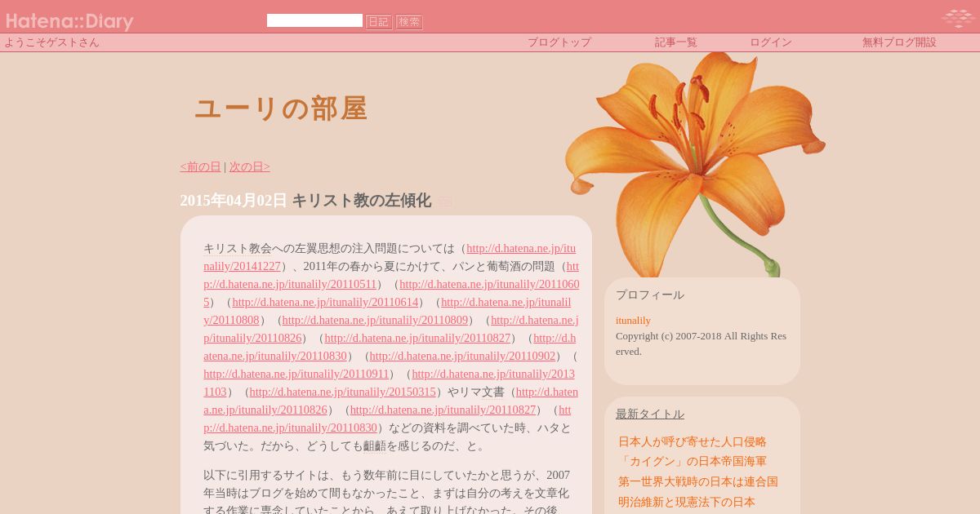Click the Copyright (c) 2007-2018 text
The image size is (980, 514).
[701, 343]
